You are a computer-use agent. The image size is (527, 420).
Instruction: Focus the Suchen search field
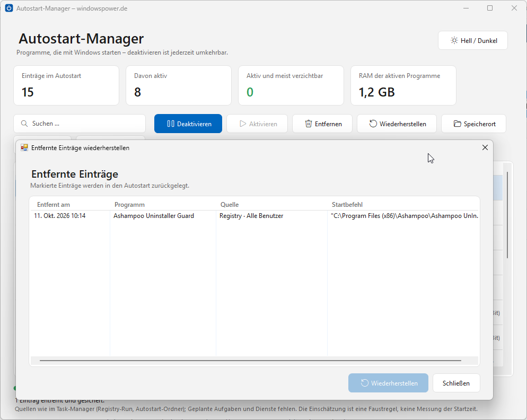(x=80, y=124)
